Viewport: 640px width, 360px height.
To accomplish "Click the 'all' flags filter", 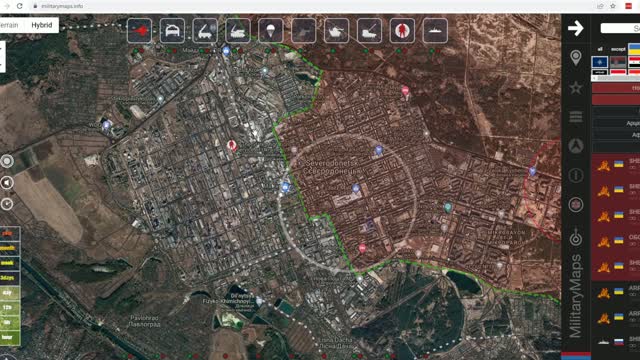I will pos(600,49).
